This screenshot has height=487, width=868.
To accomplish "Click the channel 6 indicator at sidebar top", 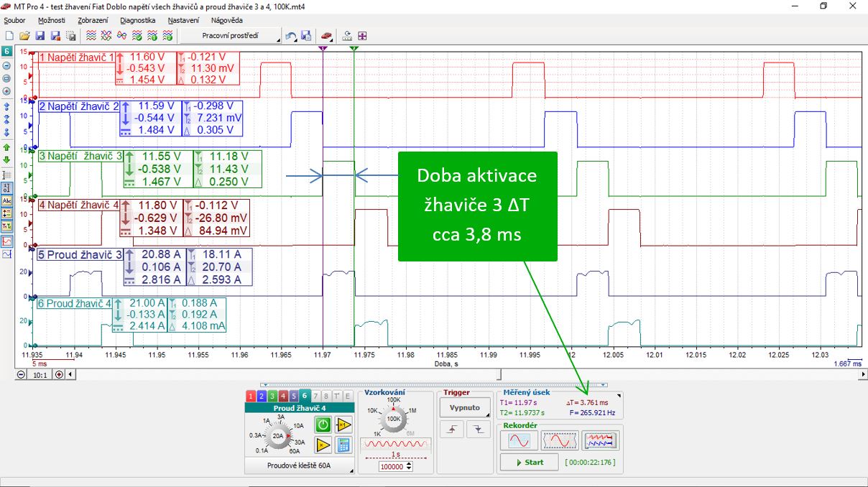I will pos(6,52).
